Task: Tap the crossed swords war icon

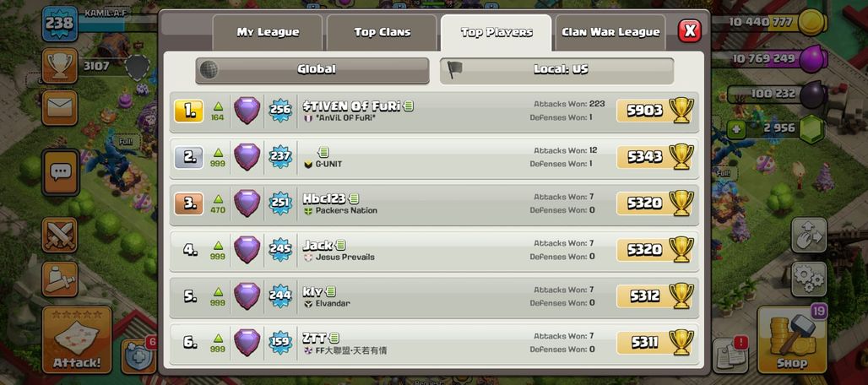Action: 60,235
